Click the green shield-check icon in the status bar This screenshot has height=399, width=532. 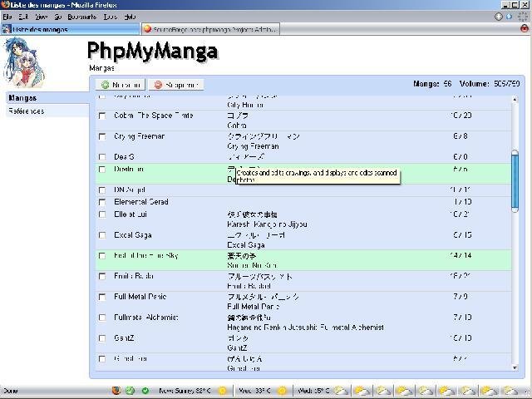coord(131,391)
